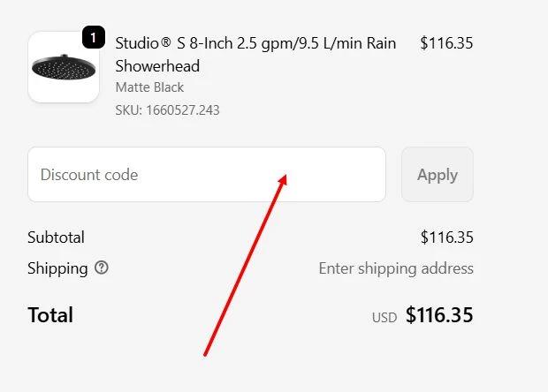
Task: Click the bold total amount $116.35
Action: click(x=439, y=315)
